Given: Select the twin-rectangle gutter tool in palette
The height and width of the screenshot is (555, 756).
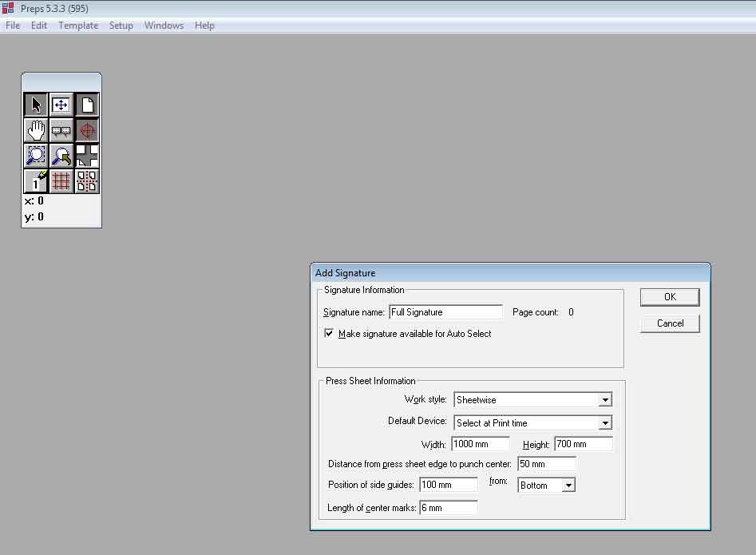Looking at the screenshot, I should (x=61, y=130).
